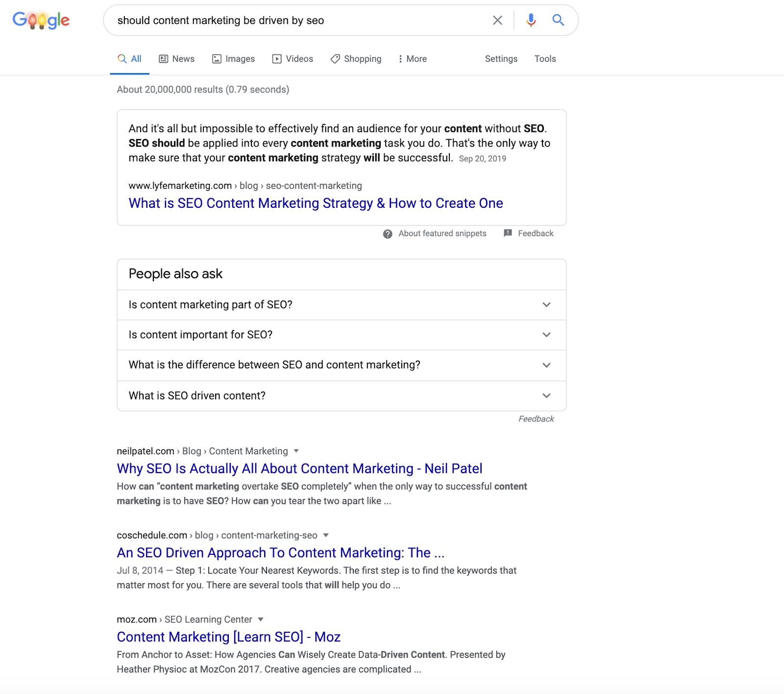Open neilpatel.com result options arrow

pos(296,451)
